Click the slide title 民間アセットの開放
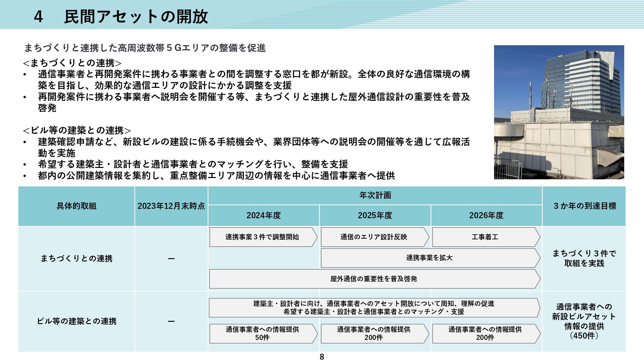 click(x=136, y=17)
